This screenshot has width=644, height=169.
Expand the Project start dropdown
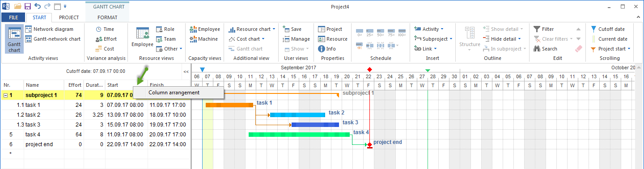pyautogui.click(x=610, y=49)
